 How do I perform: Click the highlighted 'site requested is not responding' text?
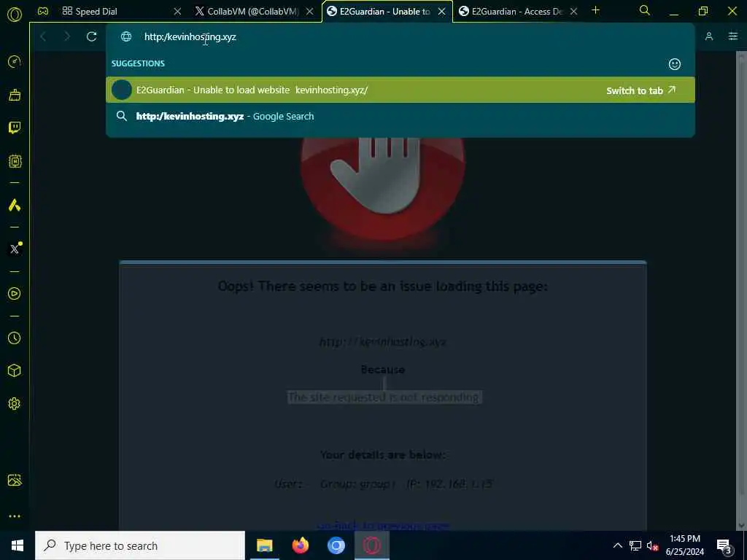[384, 397]
